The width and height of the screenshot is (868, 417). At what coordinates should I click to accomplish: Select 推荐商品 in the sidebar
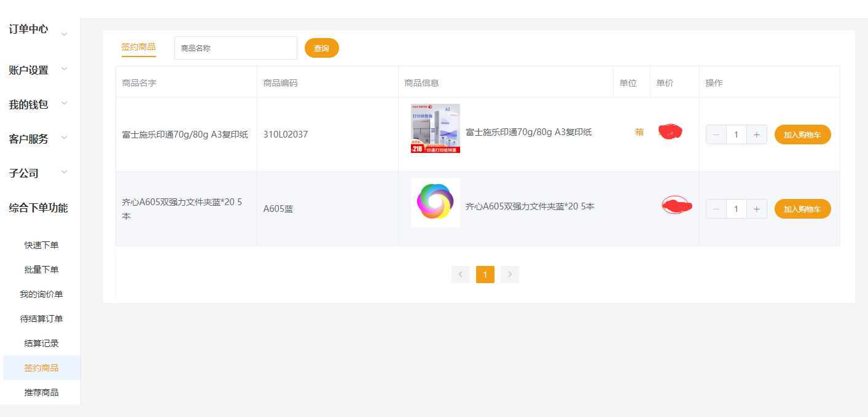(x=41, y=392)
